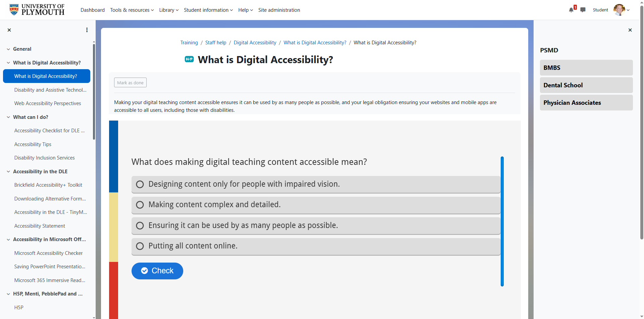The height and width of the screenshot is (319, 644).
Task: Click the University of Plymouth logo
Action: tap(37, 10)
